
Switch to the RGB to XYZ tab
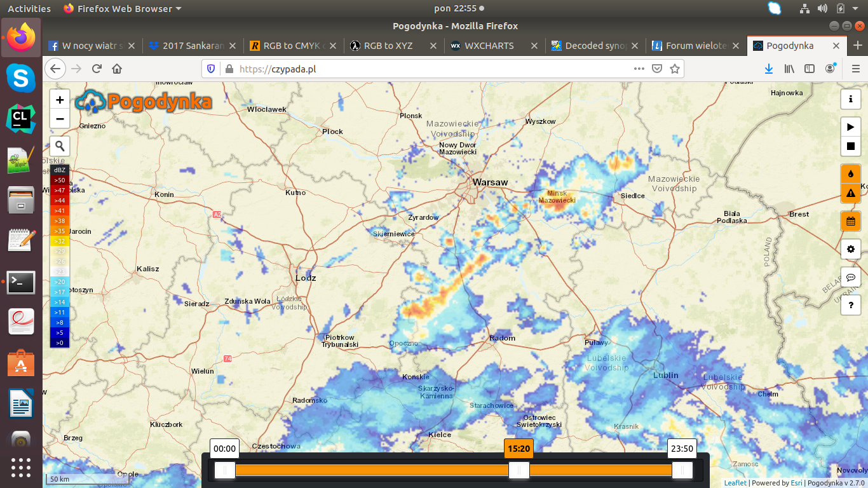388,46
